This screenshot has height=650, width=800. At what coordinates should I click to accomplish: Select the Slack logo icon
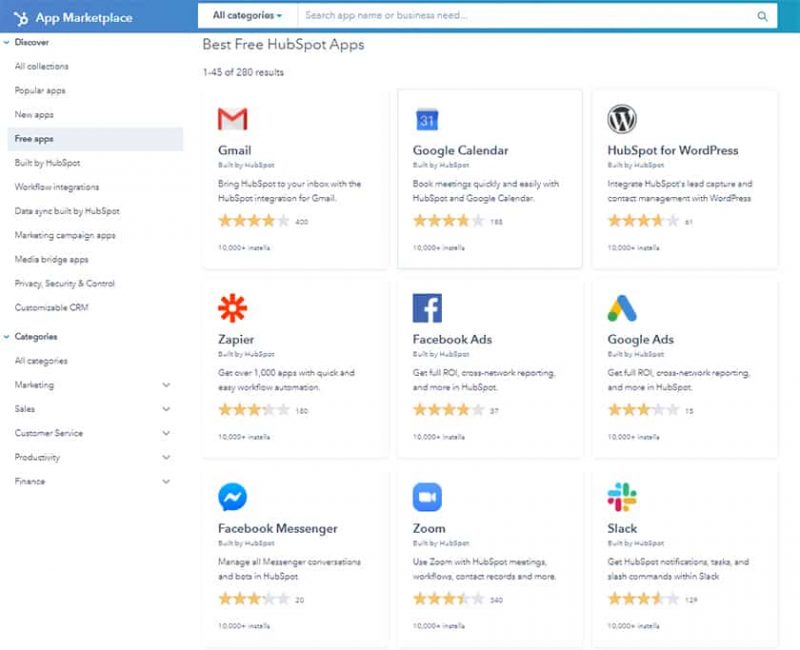622,497
